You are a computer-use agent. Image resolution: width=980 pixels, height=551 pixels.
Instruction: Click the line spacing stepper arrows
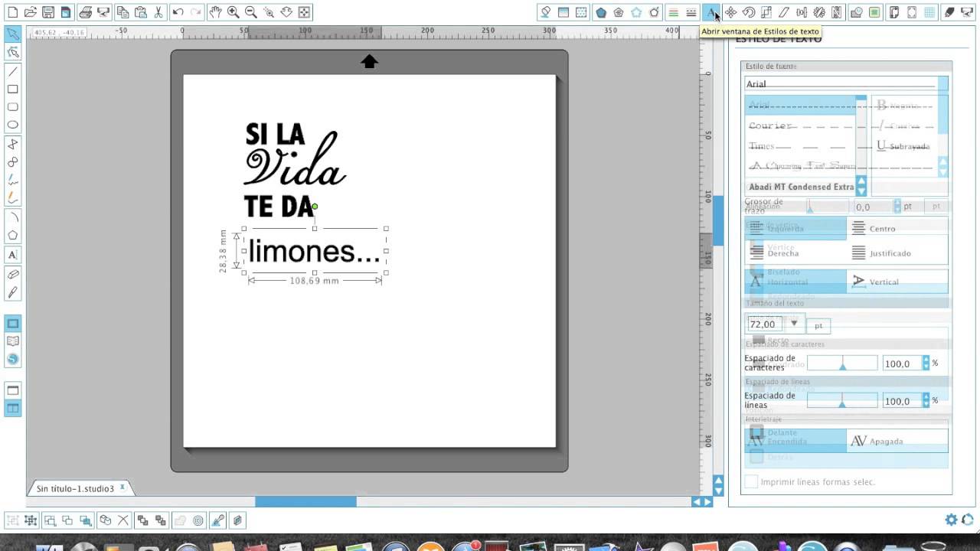click(926, 401)
